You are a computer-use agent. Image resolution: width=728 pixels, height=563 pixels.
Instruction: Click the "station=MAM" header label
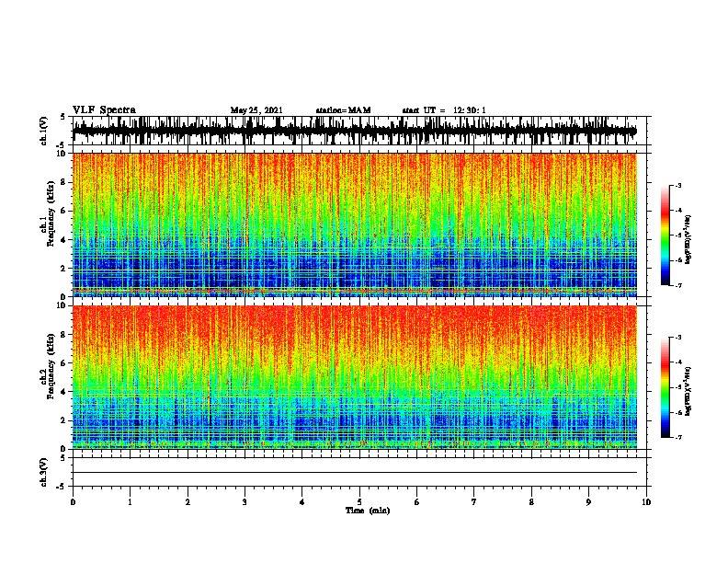343,110
